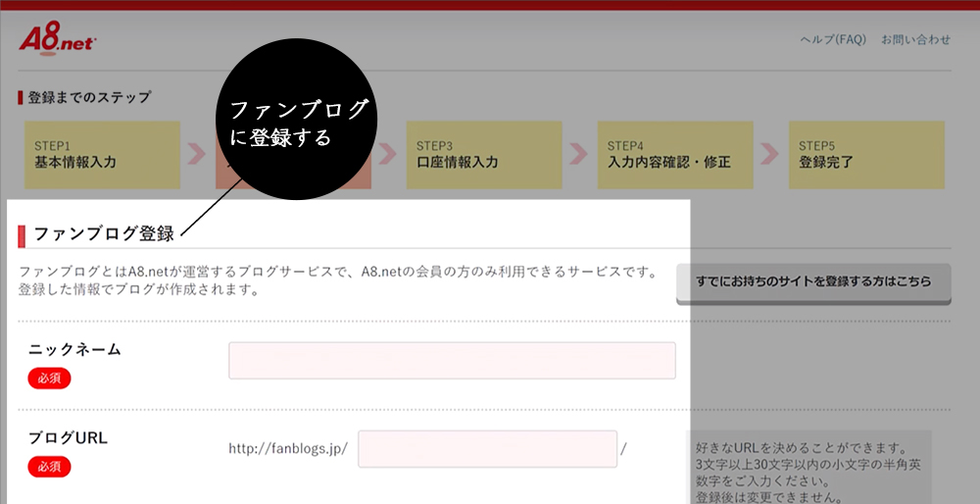This screenshot has width=980, height=504.
Task: Click the 登録した情報でブログが作成されます text
Action: (139, 290)
